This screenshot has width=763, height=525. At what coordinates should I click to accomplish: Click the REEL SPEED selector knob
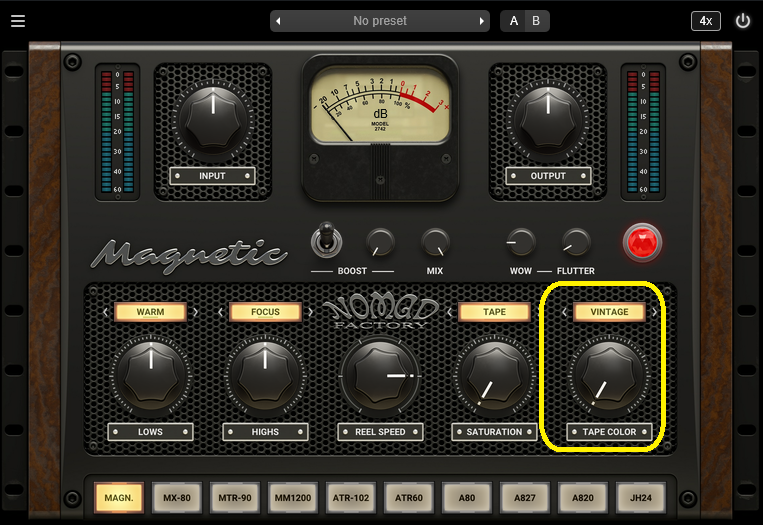pyautogui.click(x=380, y=376)
